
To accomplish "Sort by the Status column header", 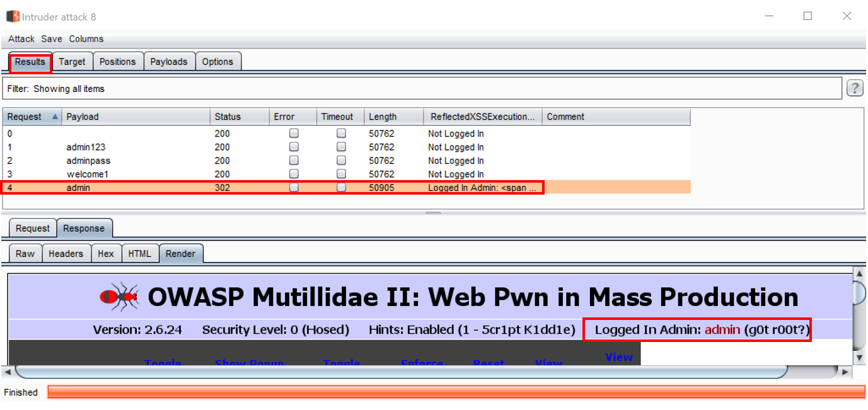I will [x=240, y=117].
